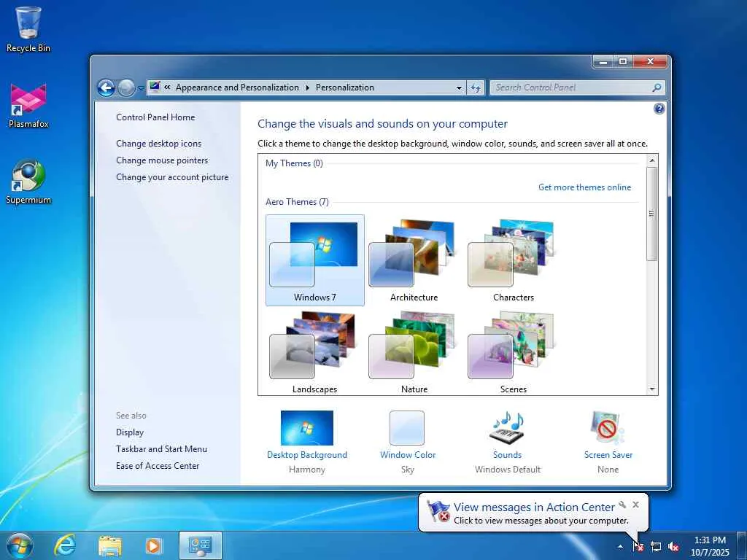Click the network tray icon
The image size is (747, 560).
(656, 546)
